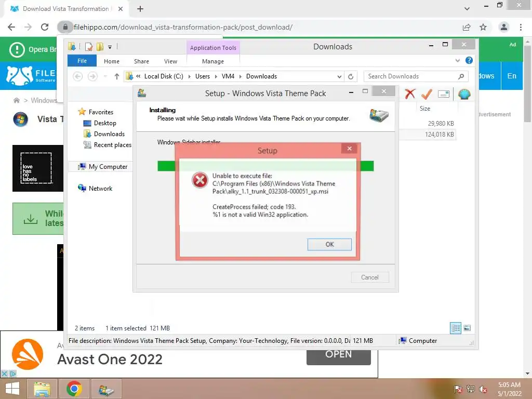
Task: Switch to Large icons view in status bar
Action: tap(467, 328)
